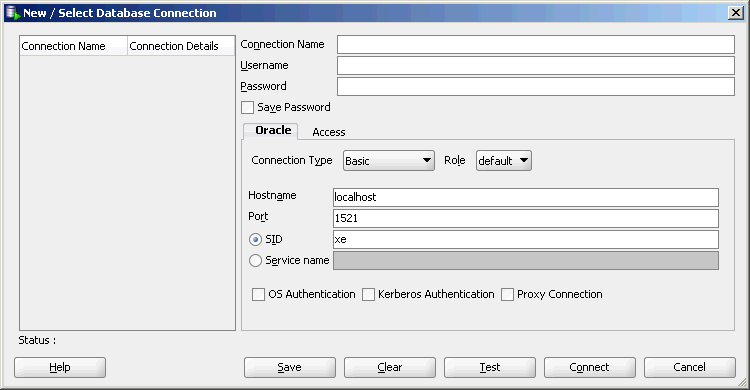Screen dimensions: 750x390
Task: Choose the Service name radio button
Action: [x=255, y=260]
